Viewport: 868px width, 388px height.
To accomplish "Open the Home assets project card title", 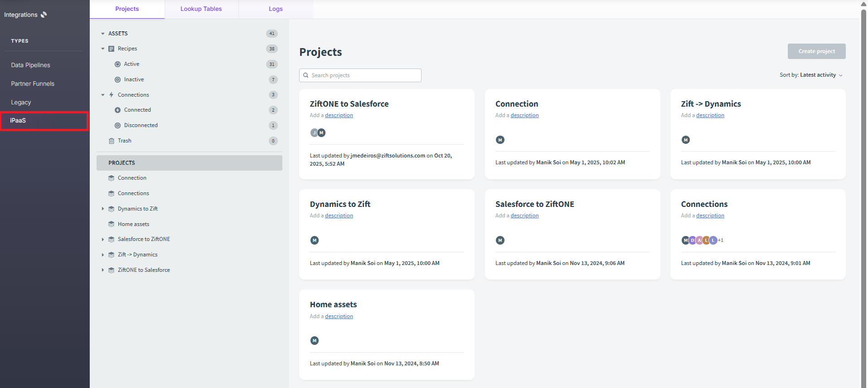I will (333, 305).
